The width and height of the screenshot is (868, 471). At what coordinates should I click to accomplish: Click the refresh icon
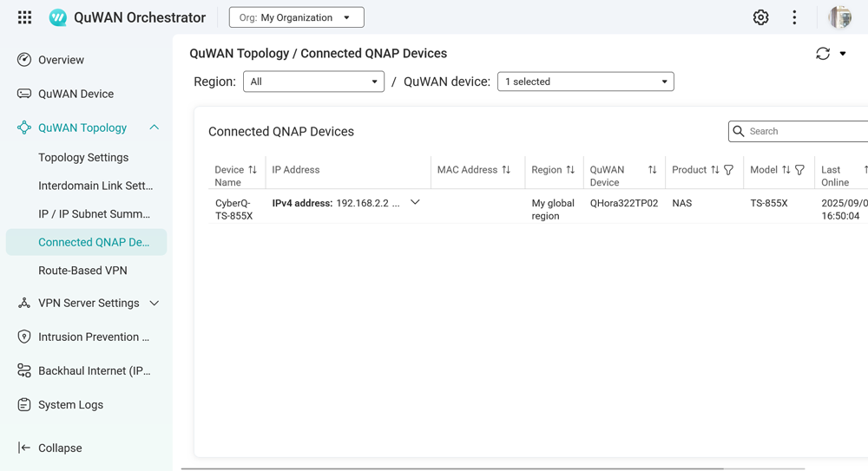[x=823, y=54]
